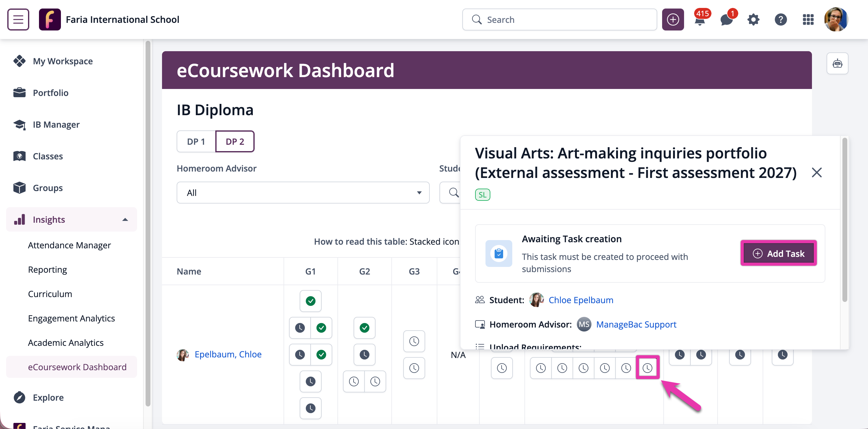Viewport: 868px width, 429px height.
Task: Click the G2 column header
Action: pyautogui.click(x=364, y=271)
